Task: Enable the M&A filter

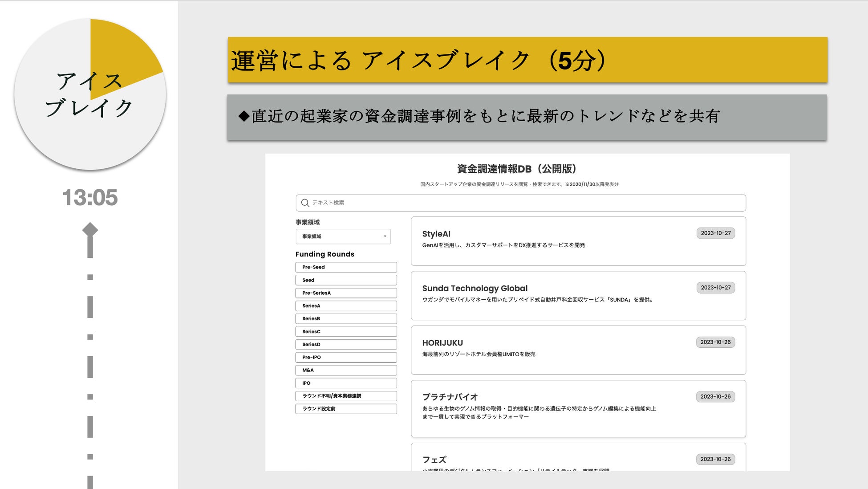Action: (346, 371)
